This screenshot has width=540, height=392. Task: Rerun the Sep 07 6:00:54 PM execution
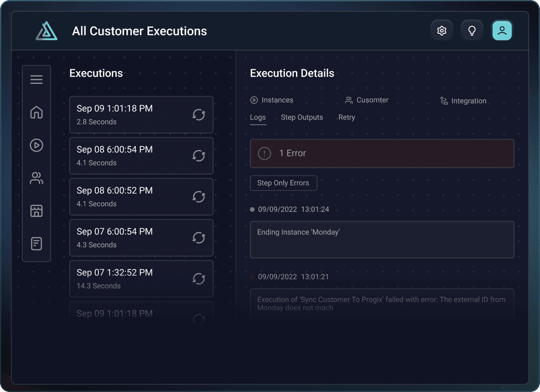point(199,238)
